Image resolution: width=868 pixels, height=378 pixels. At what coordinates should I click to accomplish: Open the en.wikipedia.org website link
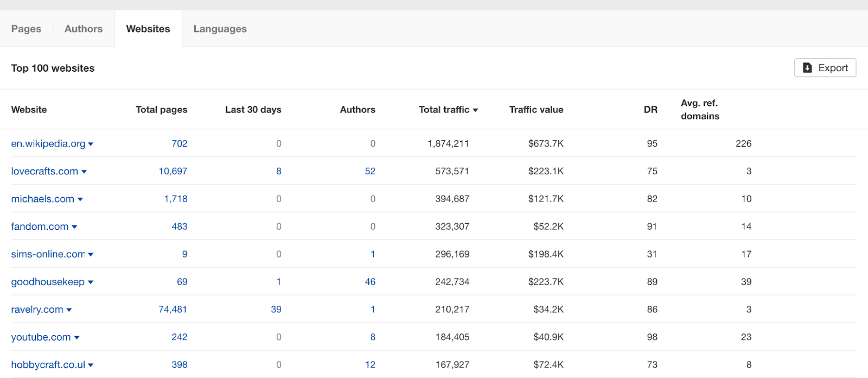coord(48,143)
